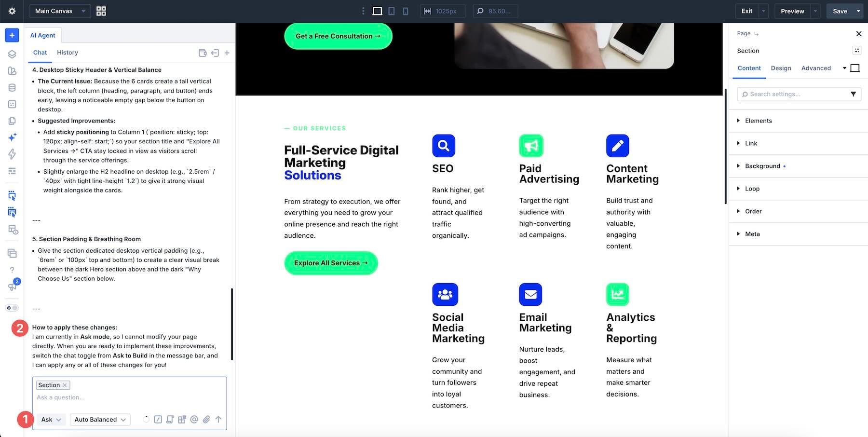The image size is (868, 437).
Task: Switch to the History tab
Action: click(x=68, y=53)
